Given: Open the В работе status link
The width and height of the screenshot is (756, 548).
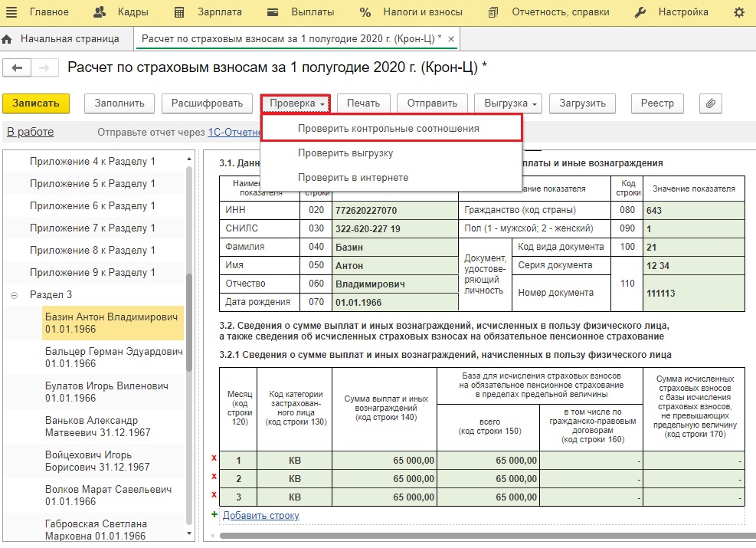Looking at the screenshot, I should [x=31, y=132].
